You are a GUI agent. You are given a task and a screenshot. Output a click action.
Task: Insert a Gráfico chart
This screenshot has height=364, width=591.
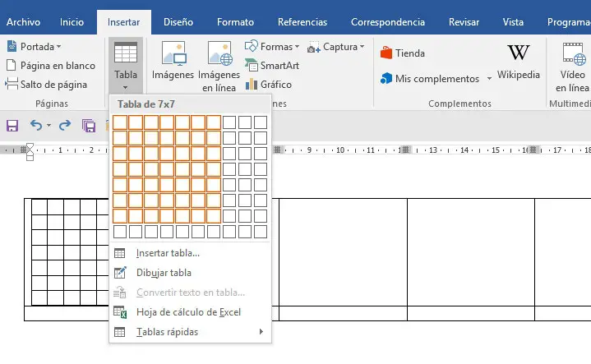pos(268,85)
